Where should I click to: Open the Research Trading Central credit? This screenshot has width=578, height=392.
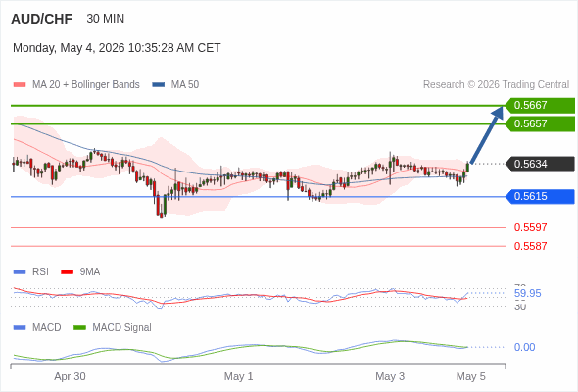[496, 85]
